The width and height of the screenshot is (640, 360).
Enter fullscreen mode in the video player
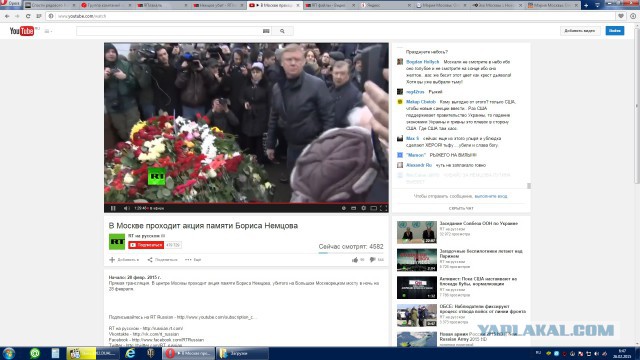383,208
